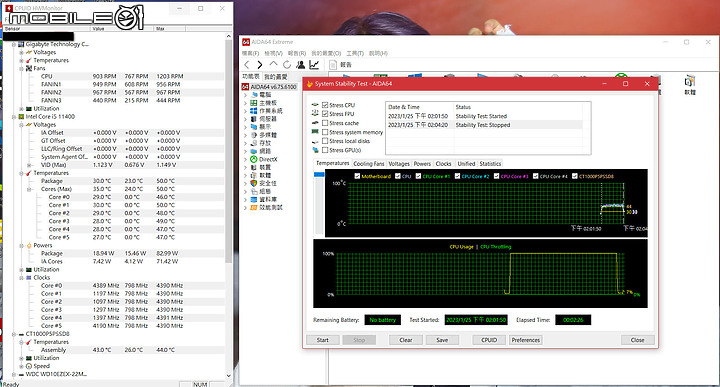Viewport: 720px width, 387px height.
Task: Select the 主機板 motherboard icon
Action: click(x=253, y=103)
